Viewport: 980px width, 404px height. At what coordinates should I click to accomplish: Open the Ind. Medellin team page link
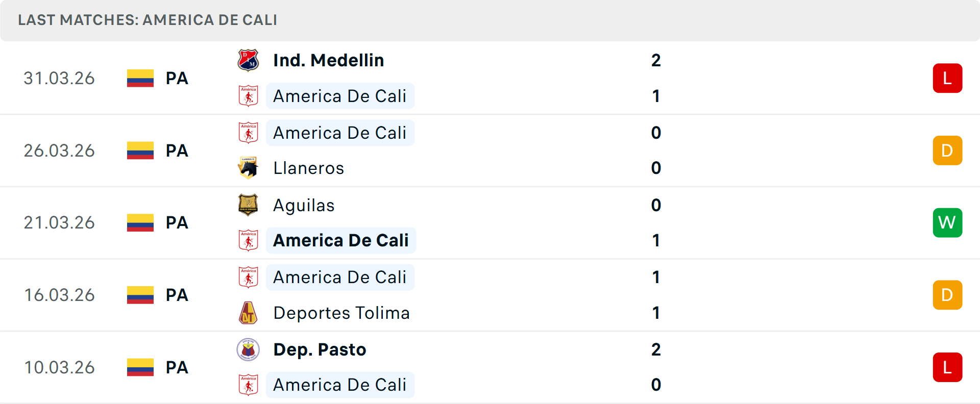328,60
